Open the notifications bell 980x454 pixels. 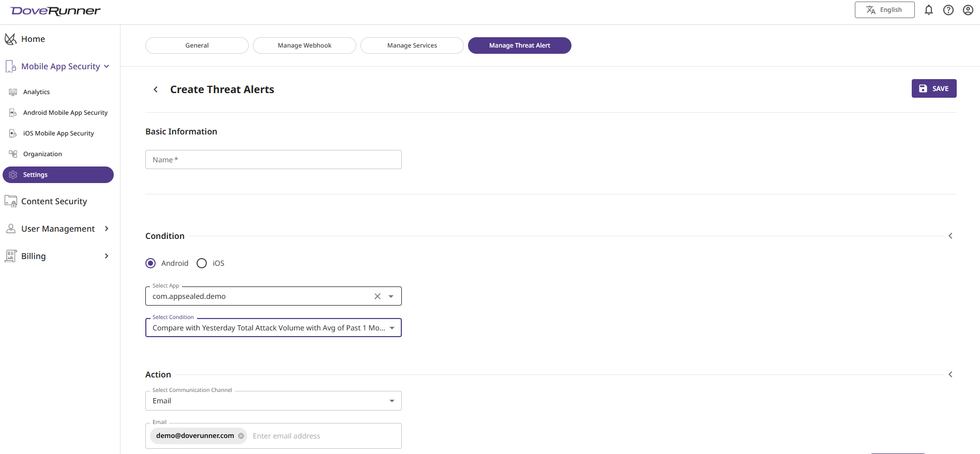point(929,10)
